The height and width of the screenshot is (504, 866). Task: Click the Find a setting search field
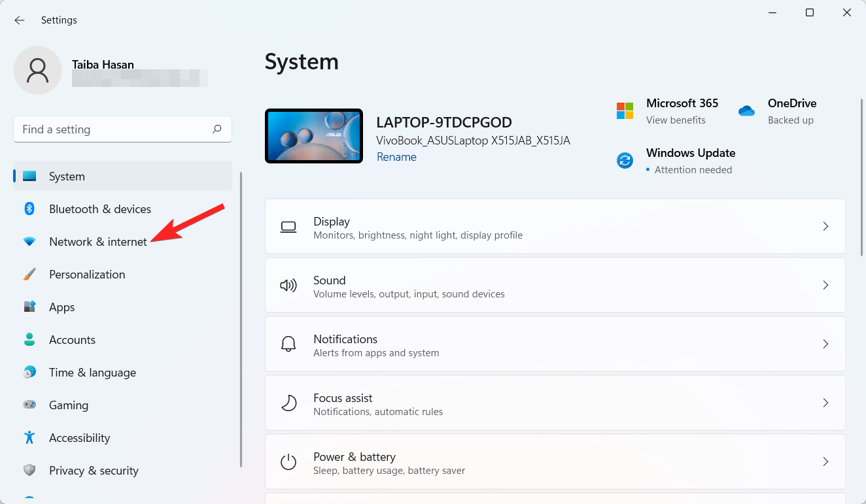[x=114, y=129]
